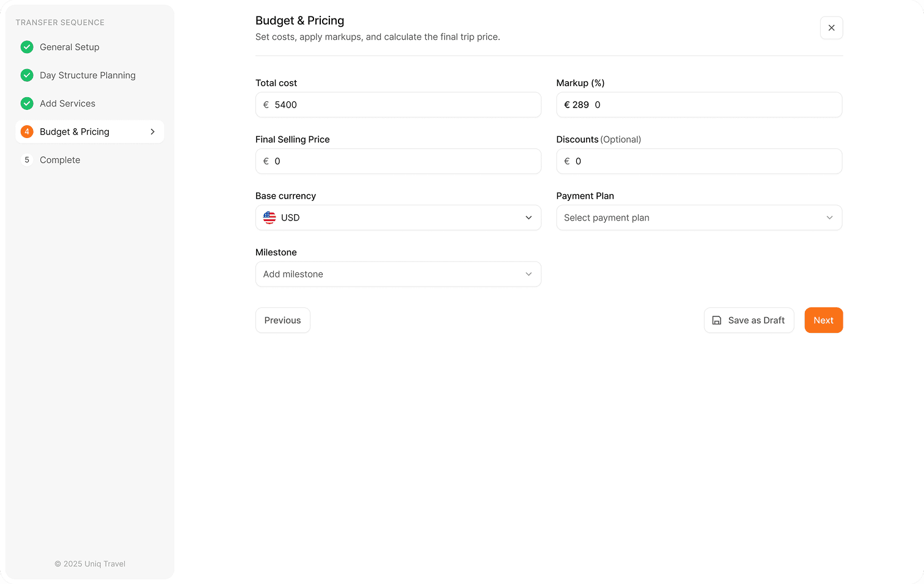Image resolution: width=924 pixels, height=584 pixels.
Task: Expand the Select payment plan dropdown
Action: point(699,217)
